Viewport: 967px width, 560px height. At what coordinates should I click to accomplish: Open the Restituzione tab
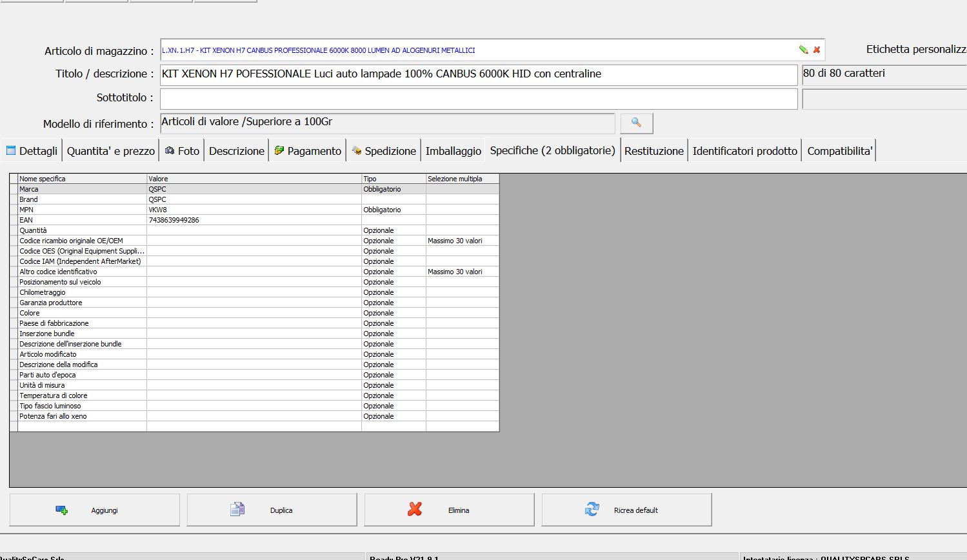[x=654, y=151]
